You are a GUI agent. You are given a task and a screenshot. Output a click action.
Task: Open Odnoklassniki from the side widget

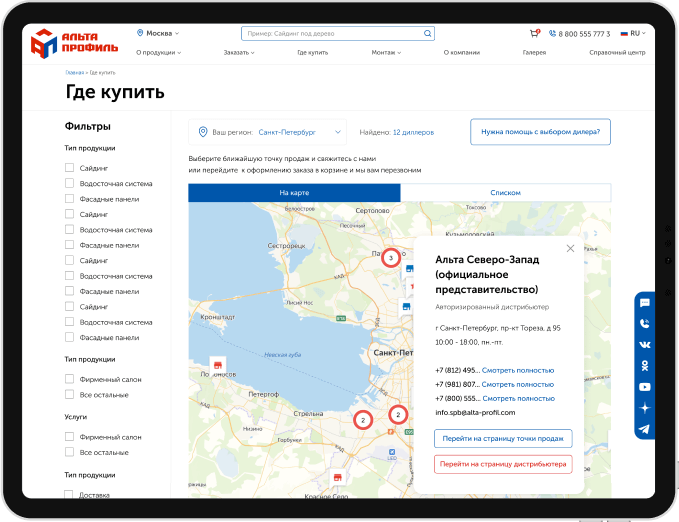(644, 366)
